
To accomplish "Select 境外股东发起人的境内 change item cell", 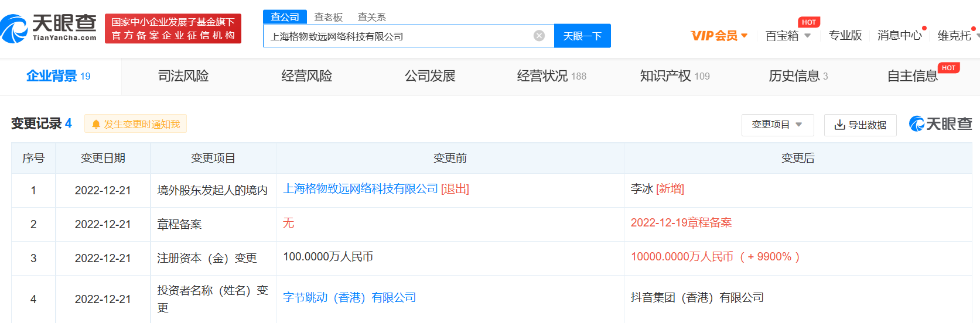I will (x=213, y=190).
